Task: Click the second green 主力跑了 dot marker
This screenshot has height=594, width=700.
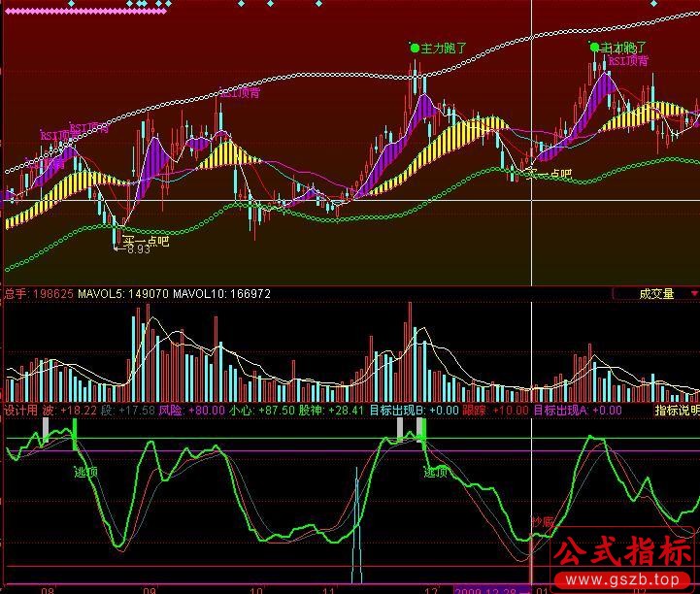Action: pos(593,47)
